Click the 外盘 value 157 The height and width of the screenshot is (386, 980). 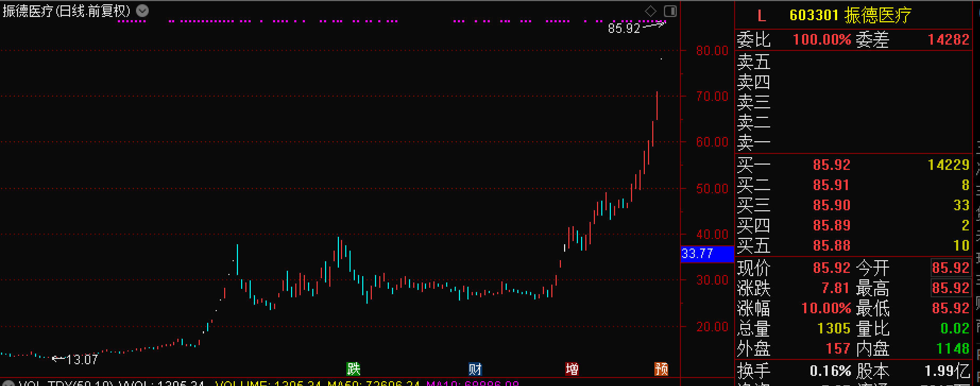[x=838, y=348]
